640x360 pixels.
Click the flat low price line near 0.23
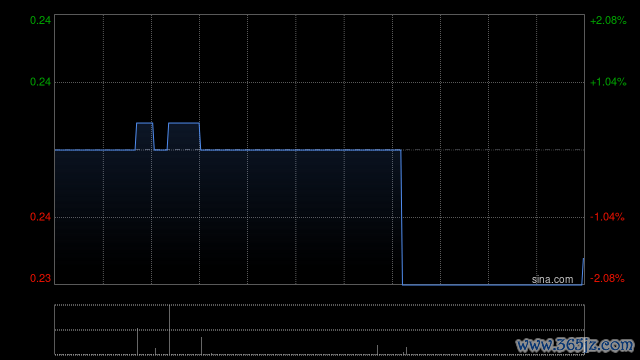pos(492,284)
